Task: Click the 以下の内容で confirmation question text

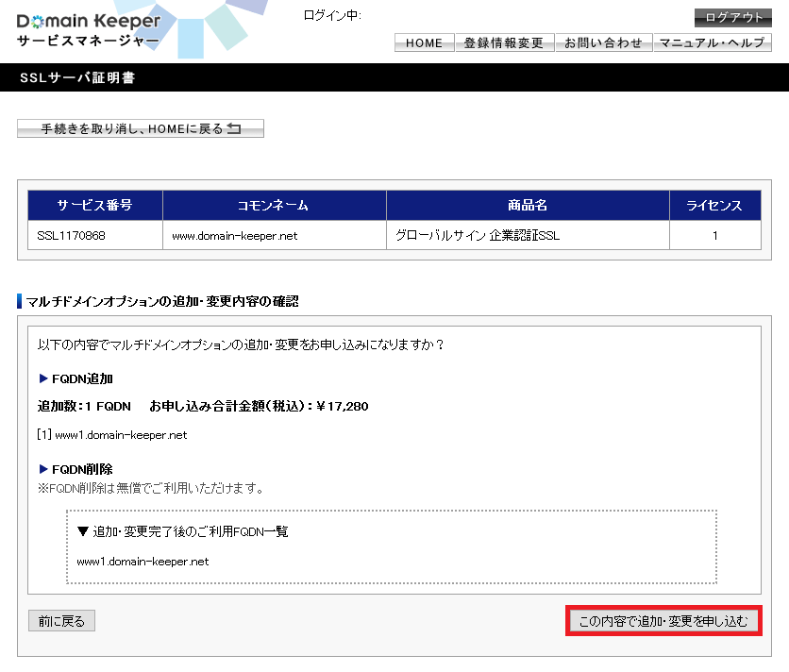Action: (241, 344)
